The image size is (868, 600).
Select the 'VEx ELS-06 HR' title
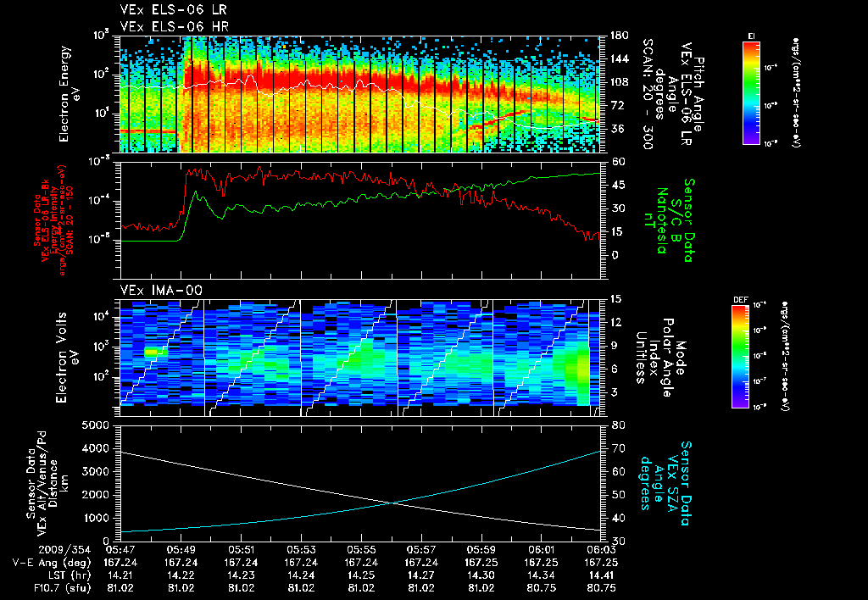pos(175,26)
